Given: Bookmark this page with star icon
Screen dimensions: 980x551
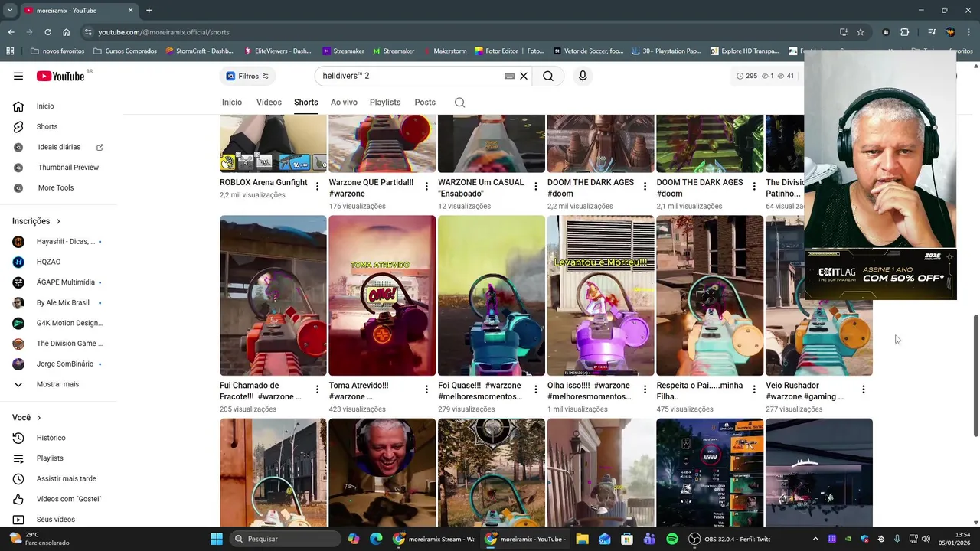Looking at the screenshot, I should (x=861, y=32).
